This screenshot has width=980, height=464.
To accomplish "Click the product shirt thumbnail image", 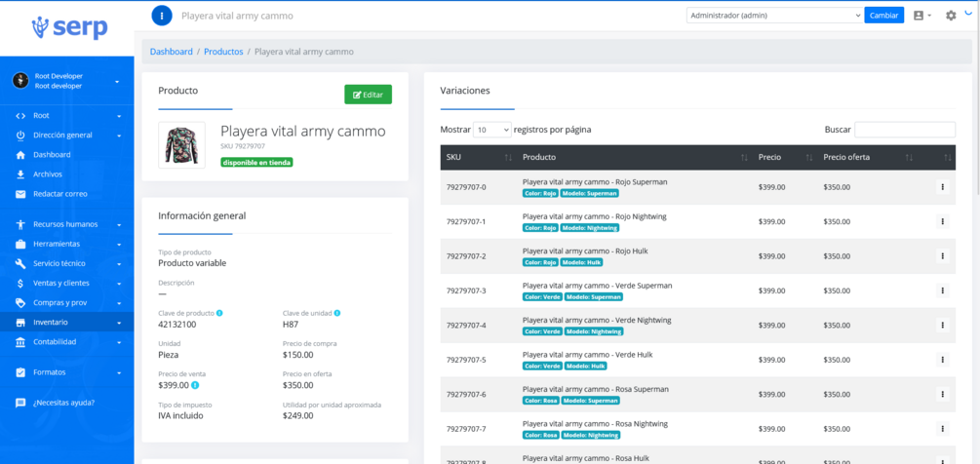I will coord(181,145).
